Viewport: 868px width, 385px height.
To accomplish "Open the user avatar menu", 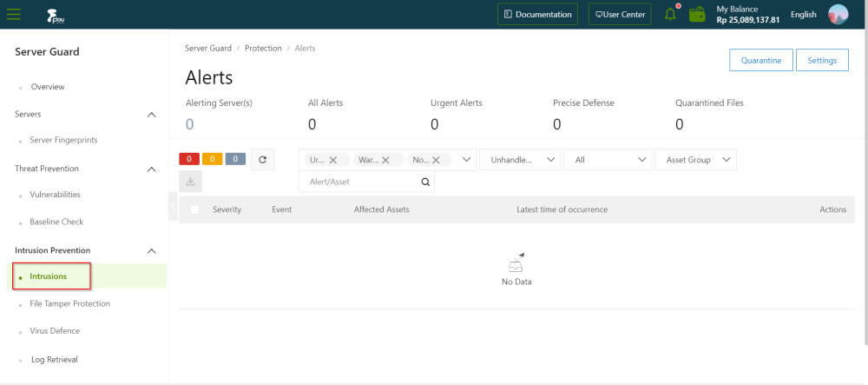I will [838, 15].
